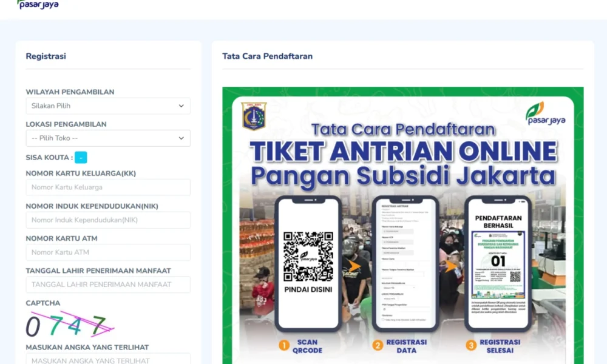Click the Pasar Jaya logo inside banner

tap(546, 113)
